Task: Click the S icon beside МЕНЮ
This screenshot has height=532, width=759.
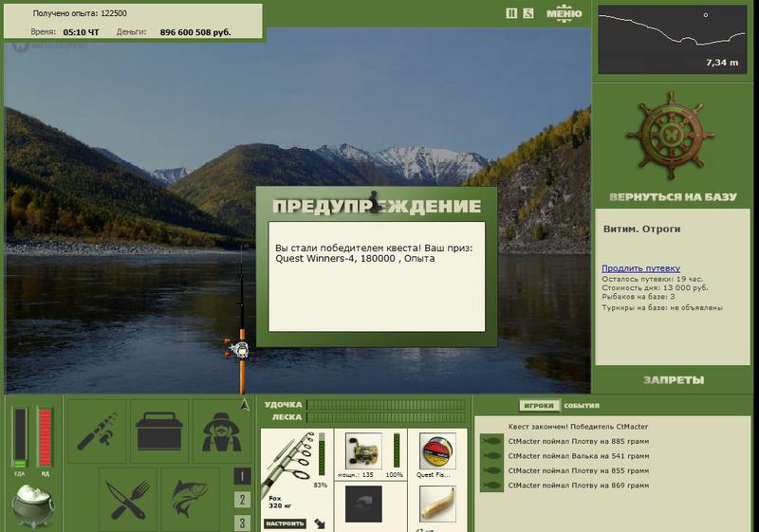Action: click(x=528, y=13)
